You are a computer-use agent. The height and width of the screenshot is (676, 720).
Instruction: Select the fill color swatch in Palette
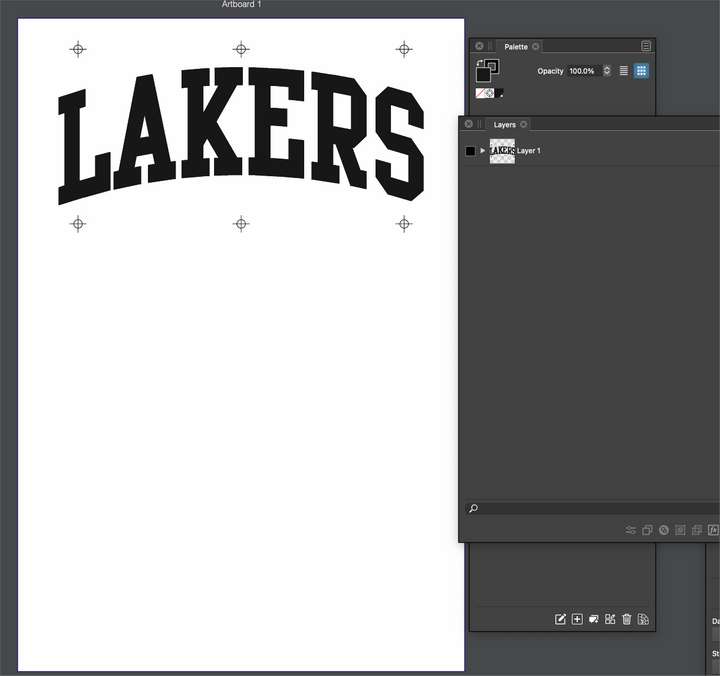tap(483, 74)
